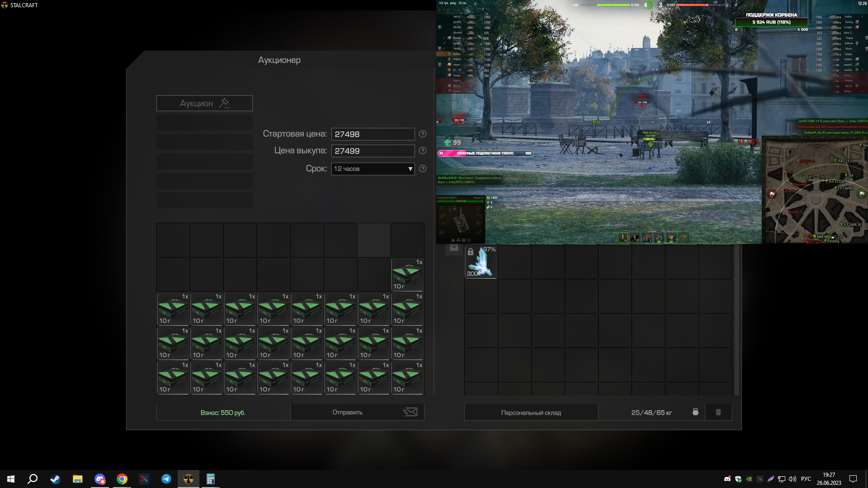Click the Стартовая цена field showing 27498

pos(373,134)
